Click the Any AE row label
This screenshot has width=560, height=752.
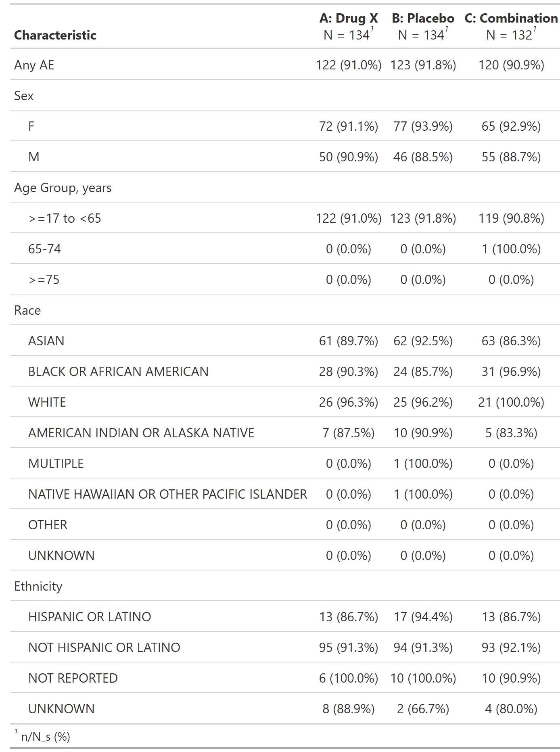coord(34,65)
